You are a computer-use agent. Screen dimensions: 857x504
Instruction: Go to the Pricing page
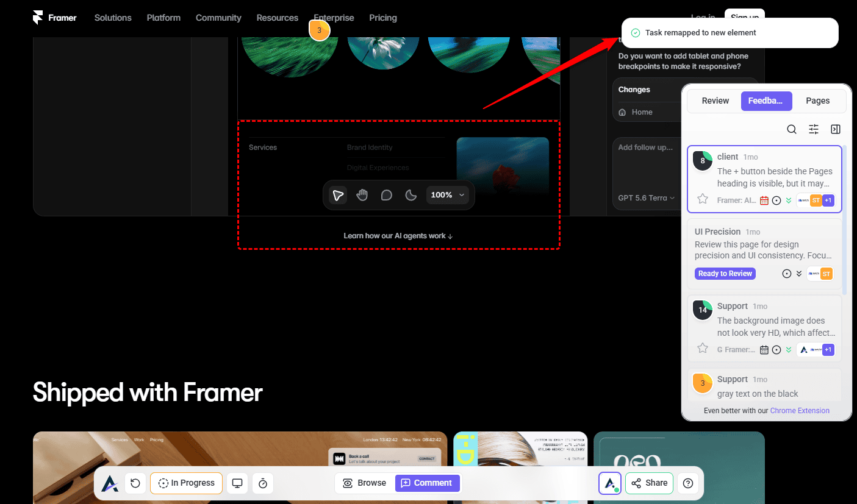pyautogui.click(x=383, y=18)
